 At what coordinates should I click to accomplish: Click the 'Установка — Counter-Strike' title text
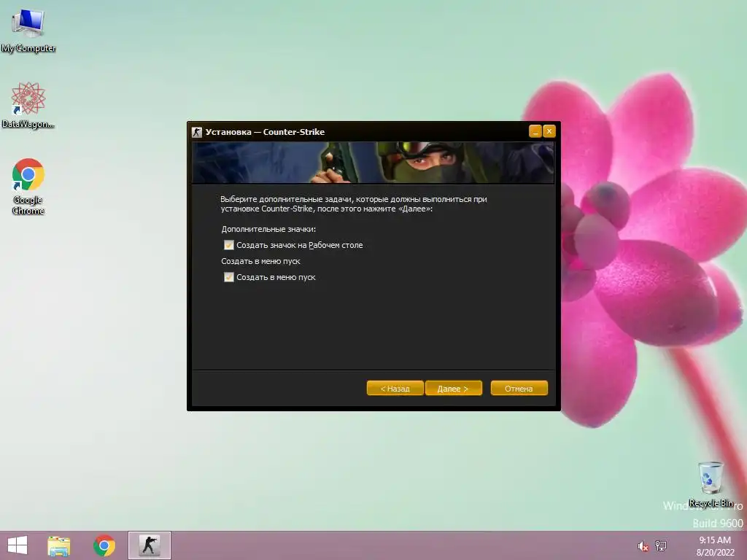coord(265,132)
